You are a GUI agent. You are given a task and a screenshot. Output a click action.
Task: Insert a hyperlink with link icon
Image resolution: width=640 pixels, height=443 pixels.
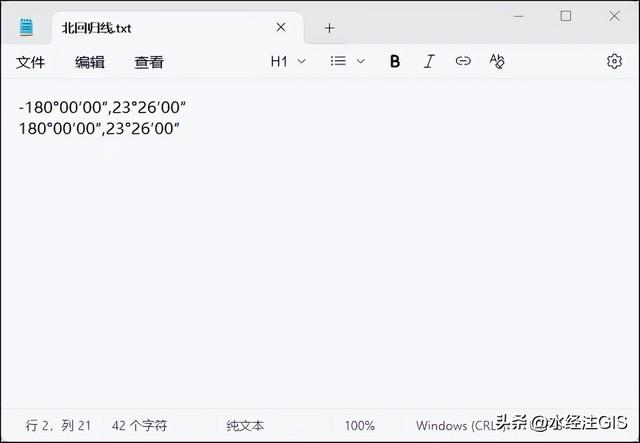point(463,61)
